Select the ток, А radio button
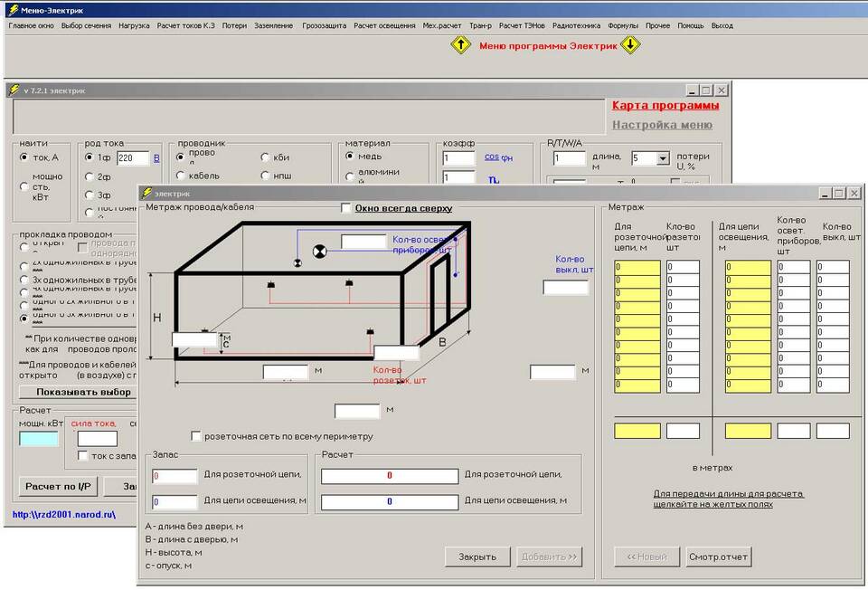 tap(24, 157)
